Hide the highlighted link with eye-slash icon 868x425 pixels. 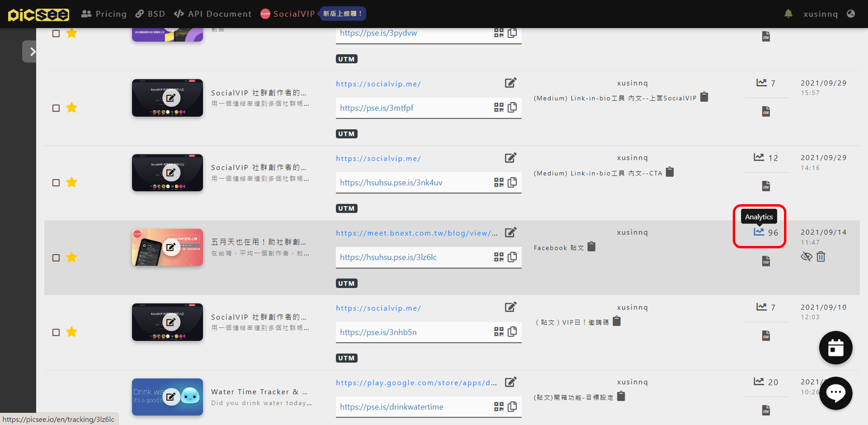click(806, 257)
